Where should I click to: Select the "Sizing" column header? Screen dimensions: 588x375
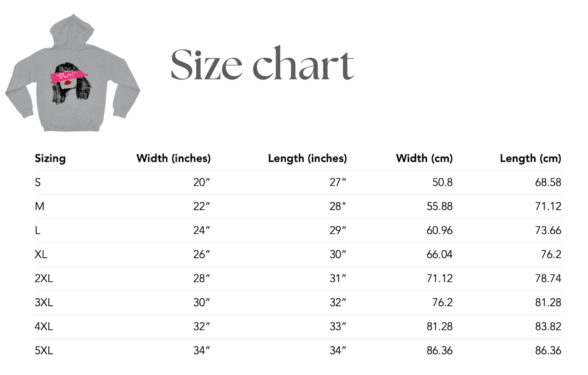50,158
